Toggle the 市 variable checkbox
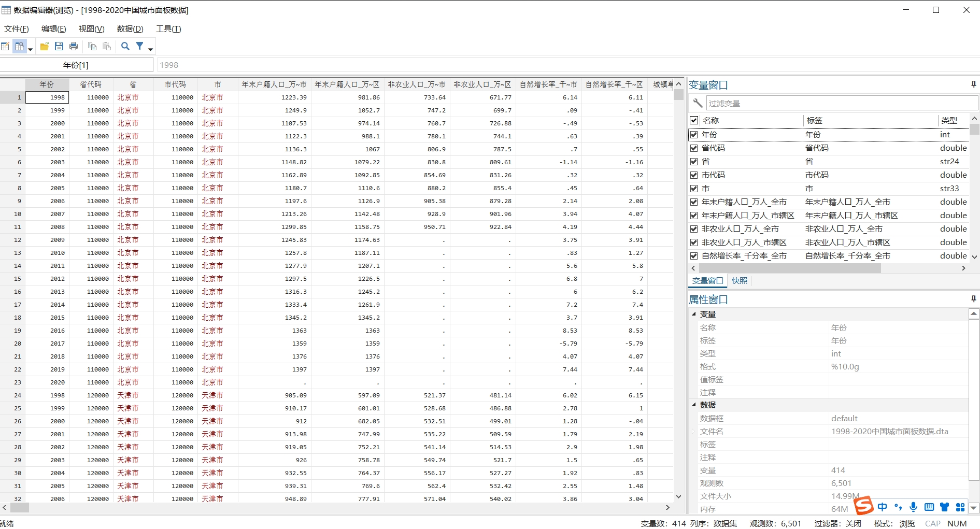Image resolution: width=980 pixels, height=529 pixels. tap(694, 189)
